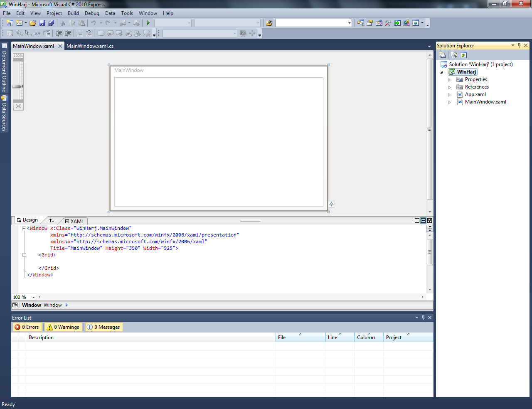Open the active documents dropdown arrow

point(429,46)
